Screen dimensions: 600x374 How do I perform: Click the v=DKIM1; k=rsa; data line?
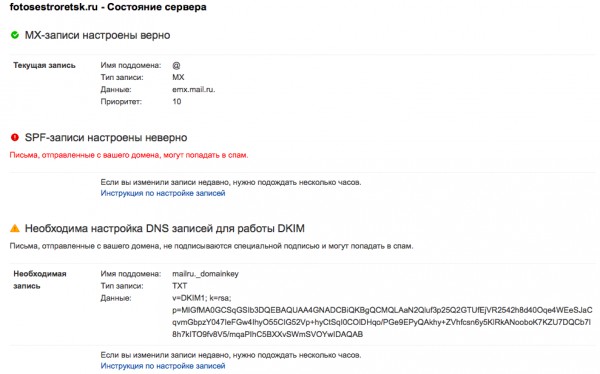202,298
